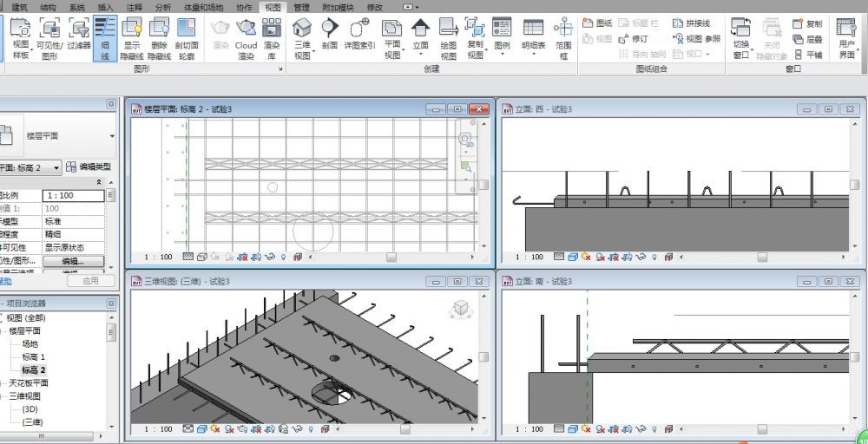Open the 注释 ribbon tab
The image size is (868, 444).
tap(135, 7)
